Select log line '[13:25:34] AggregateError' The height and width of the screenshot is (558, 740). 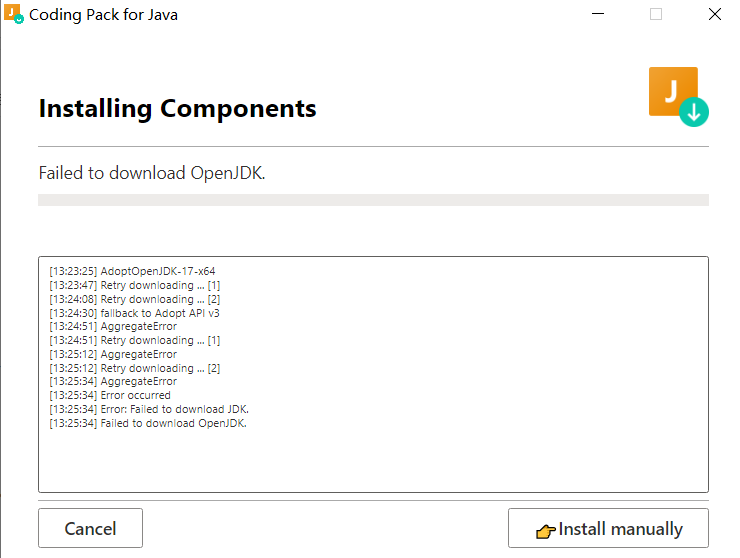pyautogui.click(x=113, y=381)
